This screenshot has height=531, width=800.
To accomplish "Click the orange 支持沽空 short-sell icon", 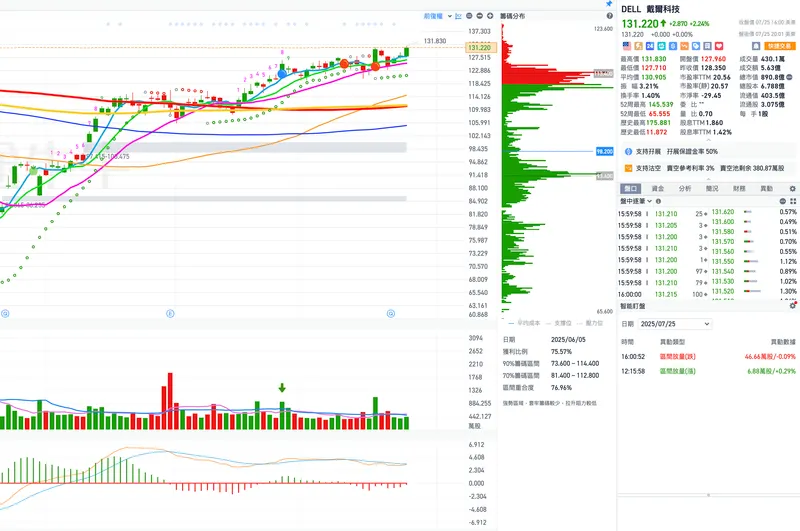I will [x=629, y=168].
